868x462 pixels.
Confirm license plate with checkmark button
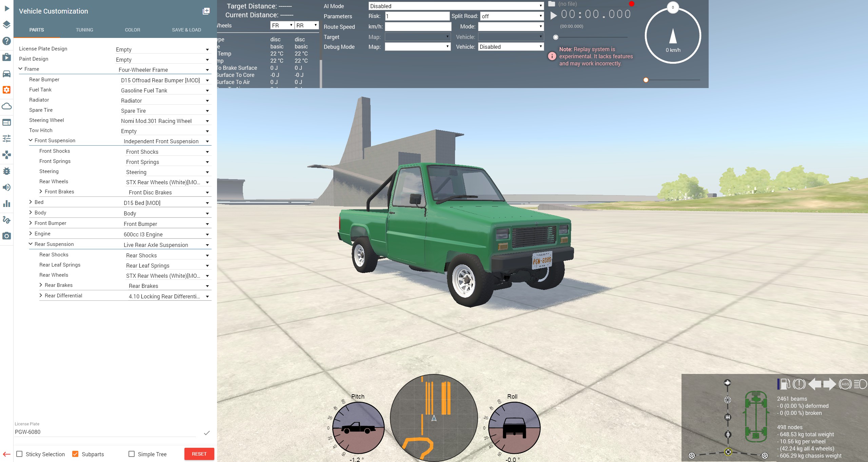coord(206,433)
